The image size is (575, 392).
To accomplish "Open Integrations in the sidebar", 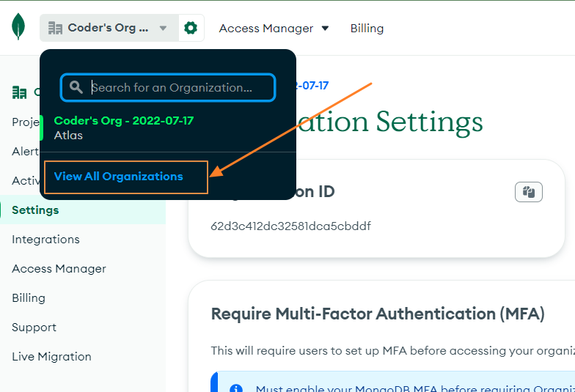I will point(45,239).
